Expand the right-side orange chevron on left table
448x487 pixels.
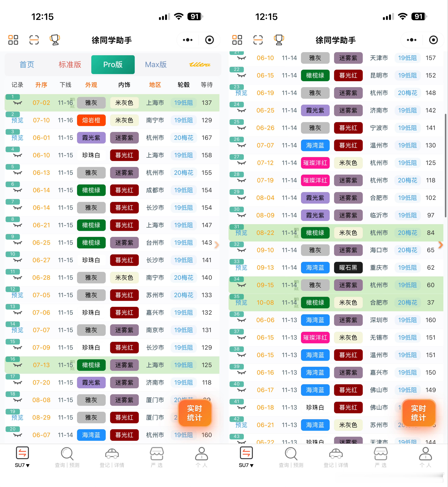(217, 245)
